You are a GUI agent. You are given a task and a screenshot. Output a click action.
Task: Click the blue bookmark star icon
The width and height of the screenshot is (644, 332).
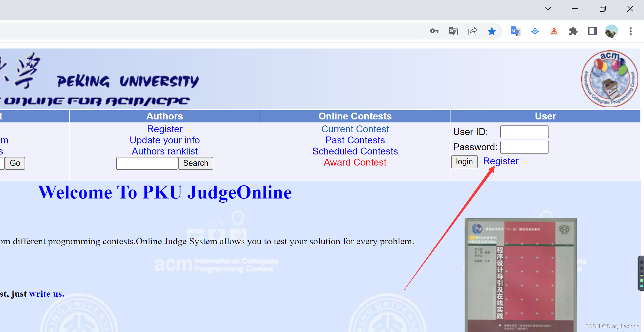point(492,31)
